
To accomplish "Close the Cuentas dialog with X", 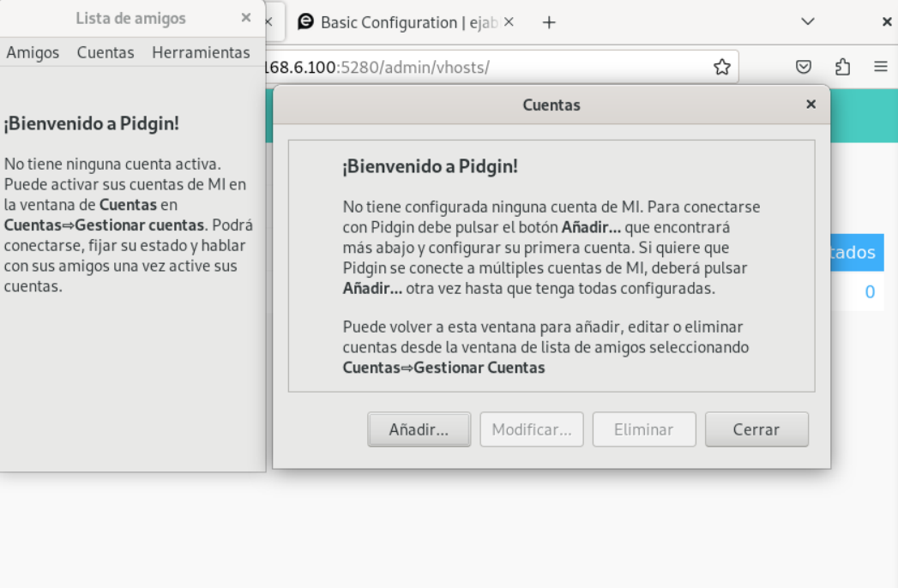I will tap(811, 105).
